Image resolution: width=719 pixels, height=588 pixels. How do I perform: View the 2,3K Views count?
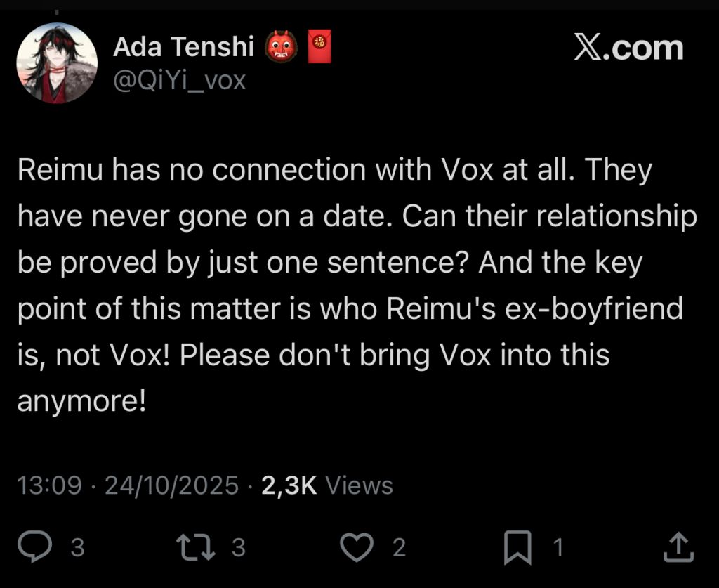pyautogui.click(x=327, y=485)
